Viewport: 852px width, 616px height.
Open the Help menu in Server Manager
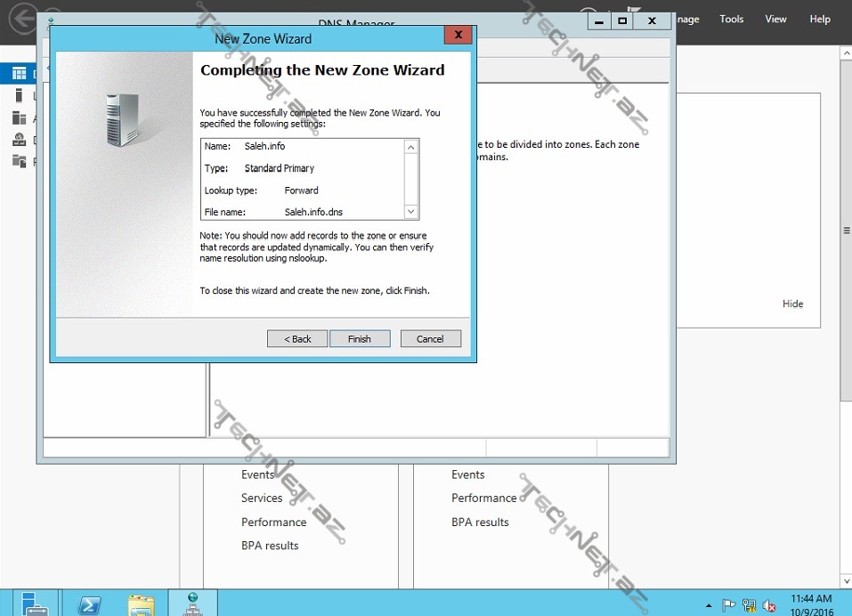(x=819, y=20)
